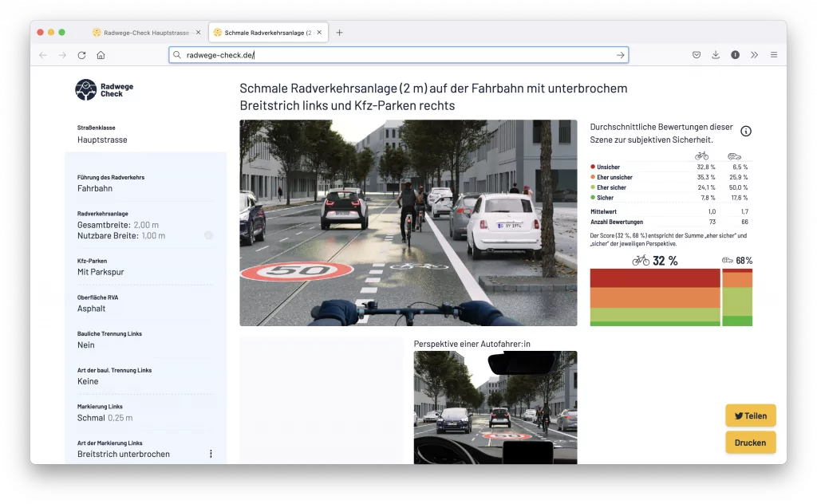
Task: Select the Schmale Radverkehrsanlage tab
Action: click(x=263, y=33)
